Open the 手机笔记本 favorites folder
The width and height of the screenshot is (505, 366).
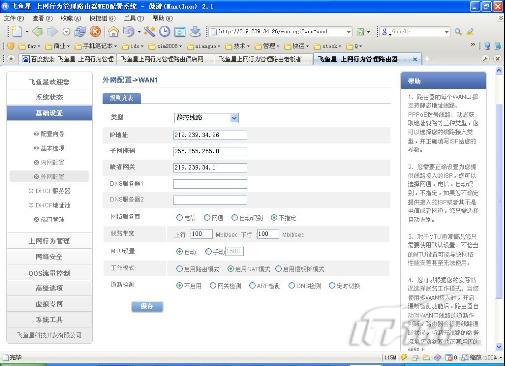(97, 46)
